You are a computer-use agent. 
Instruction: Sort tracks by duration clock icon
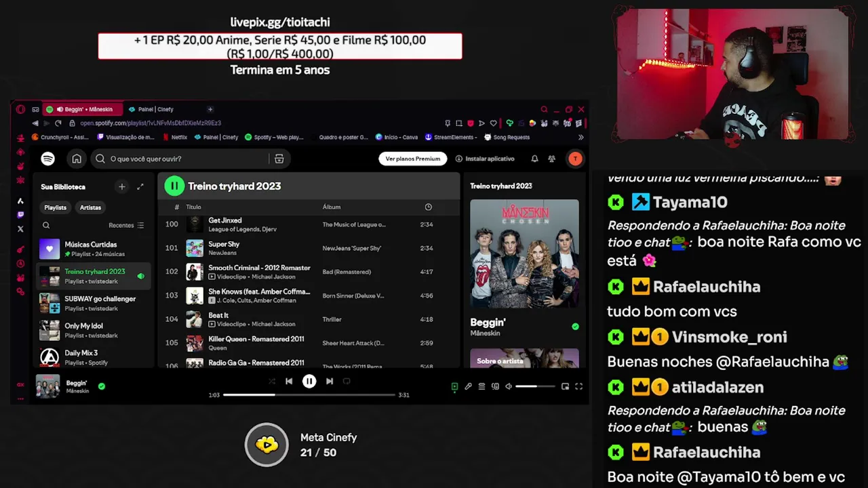pos(428,207)
